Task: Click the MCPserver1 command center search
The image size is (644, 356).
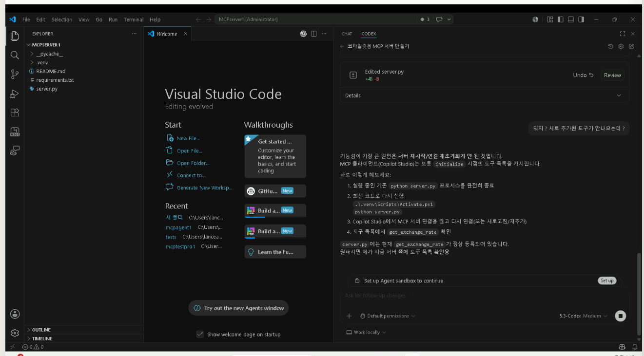Action: click(x=316, y=19)
